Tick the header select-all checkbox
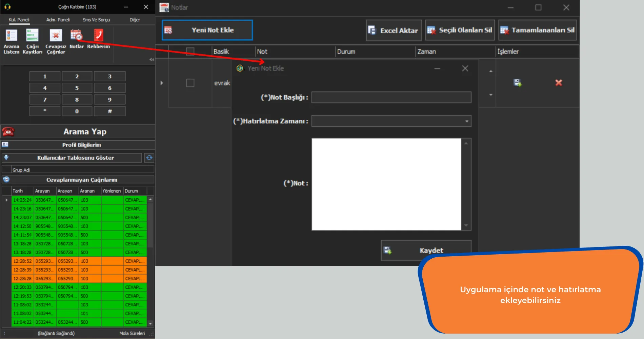The width and height of the screenshot is (644, 339). click(190, 52)
